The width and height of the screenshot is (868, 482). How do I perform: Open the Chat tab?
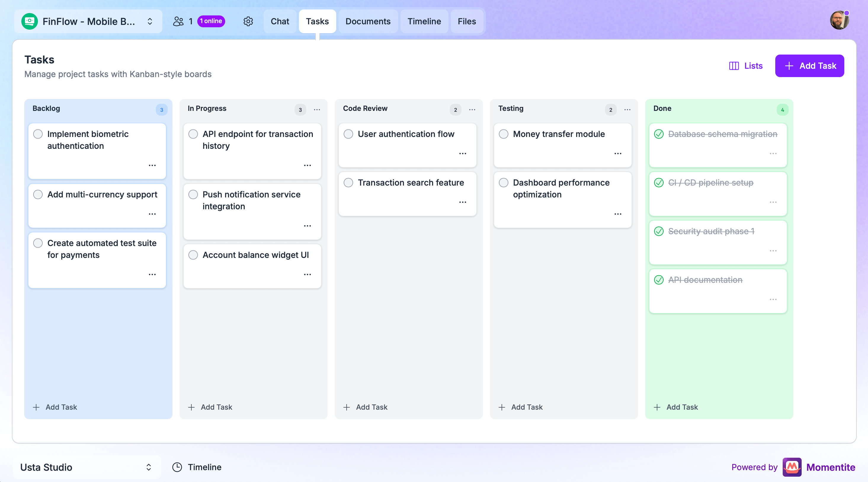[x=280, y=21]
